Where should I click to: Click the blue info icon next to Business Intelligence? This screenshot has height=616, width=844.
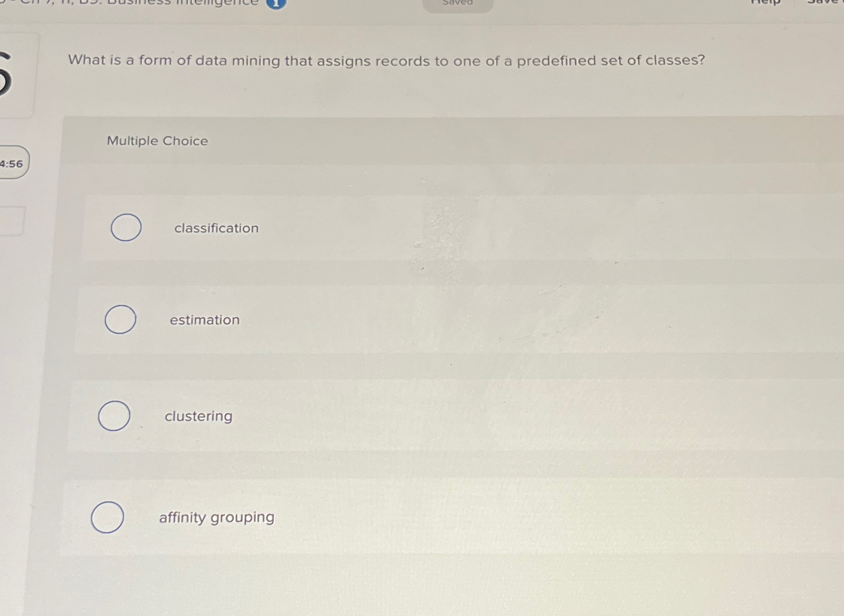(275, 3)
